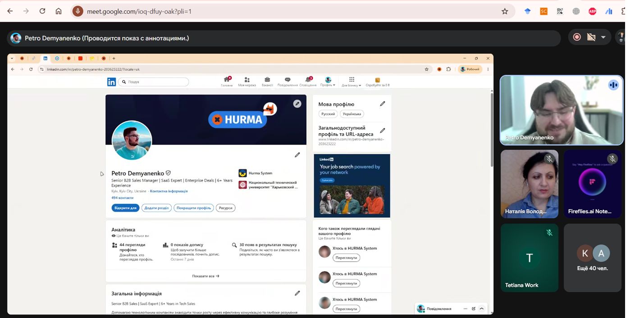Open "Моя мережа" in LinkedIn navigation
Viewport: 644px width, 318px height.
pos(247,82)
